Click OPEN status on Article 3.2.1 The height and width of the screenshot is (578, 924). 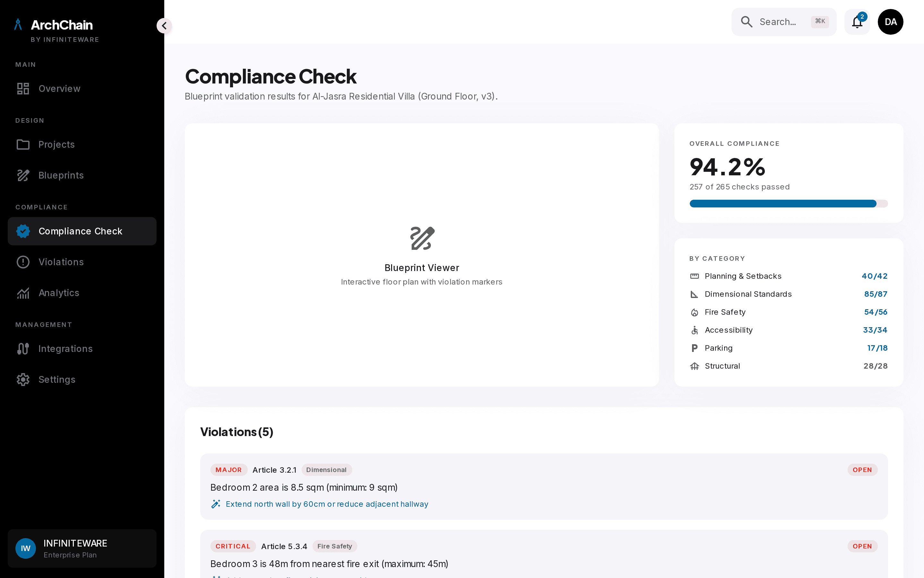point(862,470)
